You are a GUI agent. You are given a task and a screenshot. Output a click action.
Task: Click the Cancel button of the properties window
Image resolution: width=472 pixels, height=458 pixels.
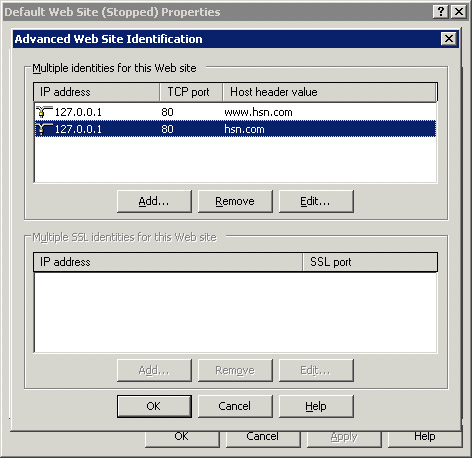pyautogui.click(x=263, y=438)
